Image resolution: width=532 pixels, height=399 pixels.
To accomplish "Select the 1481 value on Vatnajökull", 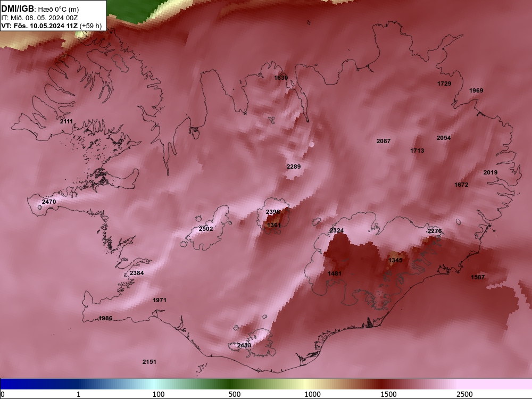I will (x=335, y=273).
